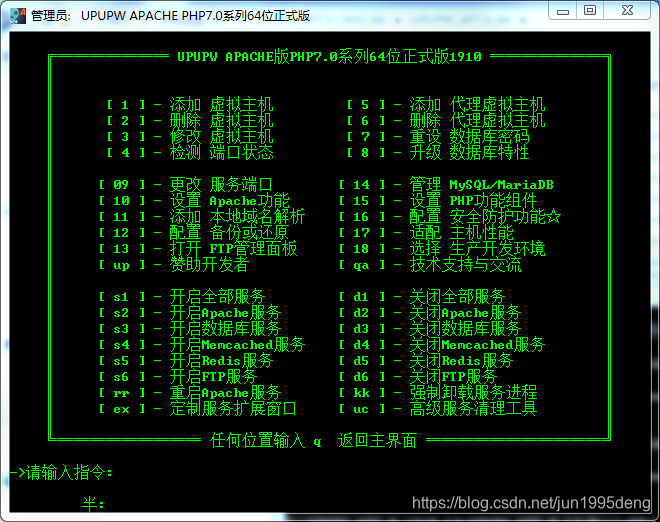This screenshot has height=522, width=660.
Task: Click the 半: input method indicator line
Action: [93, 504]
